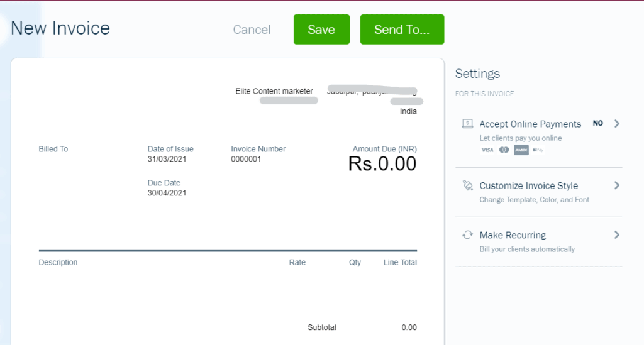The width and height of the screenshot is (644, 345).
Task: Click the AMEX card icon
Action: (521, 150)
